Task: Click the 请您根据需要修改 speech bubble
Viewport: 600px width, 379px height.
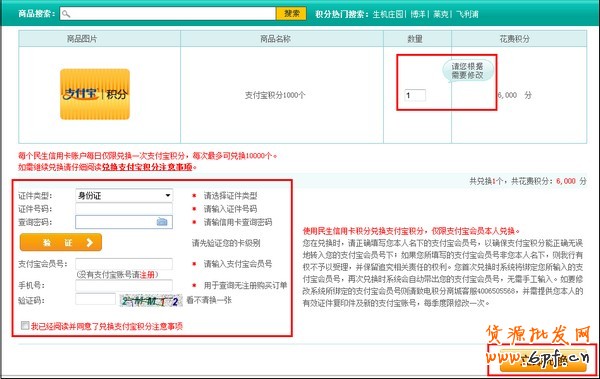Action: point(468,71)
